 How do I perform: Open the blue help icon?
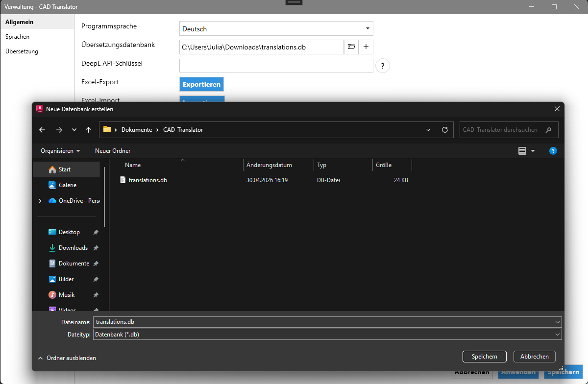pyautogui.click(x=553, y=151)
